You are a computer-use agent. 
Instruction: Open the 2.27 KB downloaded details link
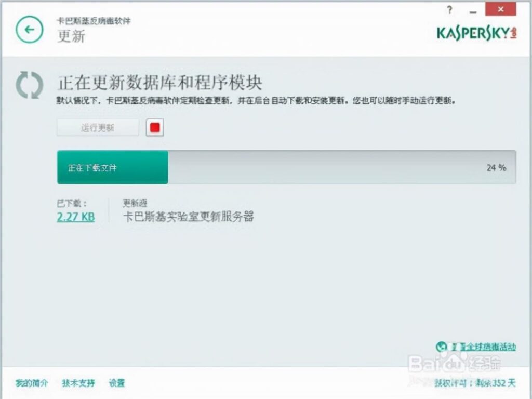(x=75, y=217)
